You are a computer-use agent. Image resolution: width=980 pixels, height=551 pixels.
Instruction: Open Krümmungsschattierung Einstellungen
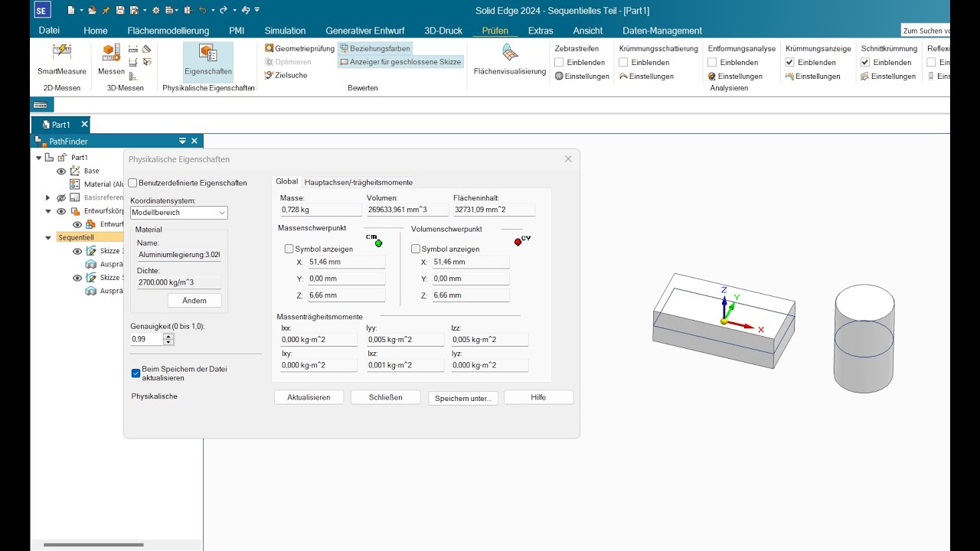click(x=646, y=77)
